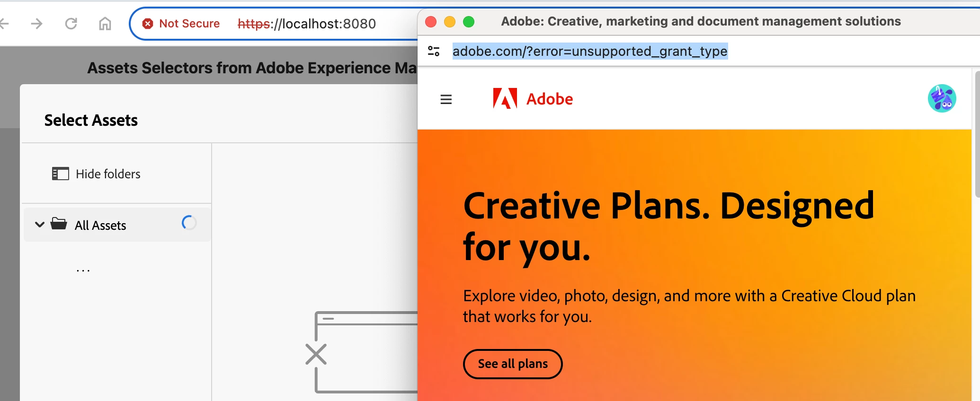The image size is (980, 401).
Task: Open site settings icon in Adobe popup
Action: pos(434,51)
